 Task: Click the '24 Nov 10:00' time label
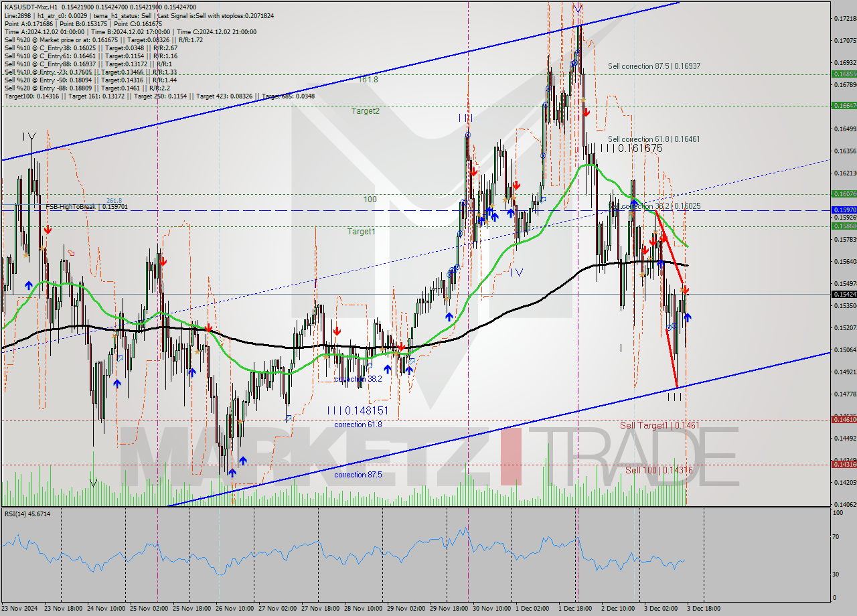pyautogui.click(x=107, y=609)
